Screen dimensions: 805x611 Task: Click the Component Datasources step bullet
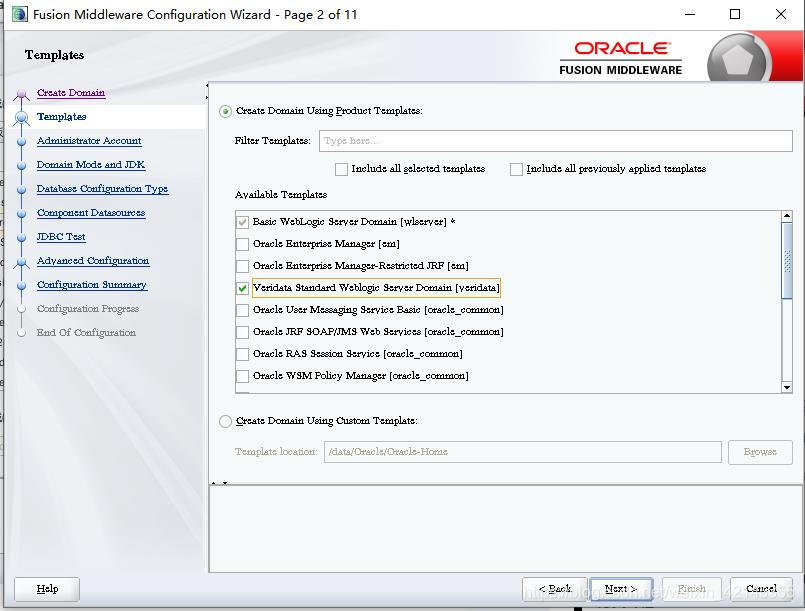coord(22,214)
